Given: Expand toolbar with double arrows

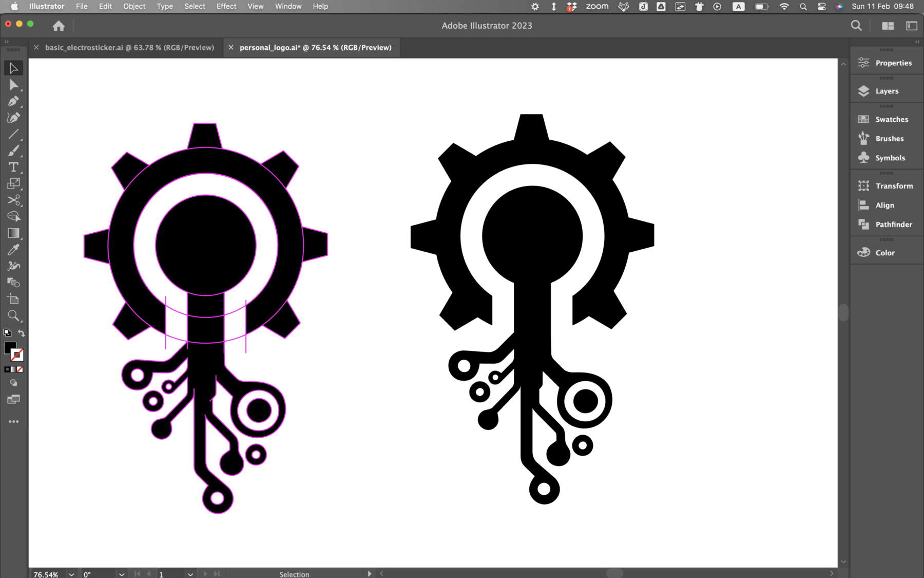Looking at the screenshot, I should click(7, 42).
